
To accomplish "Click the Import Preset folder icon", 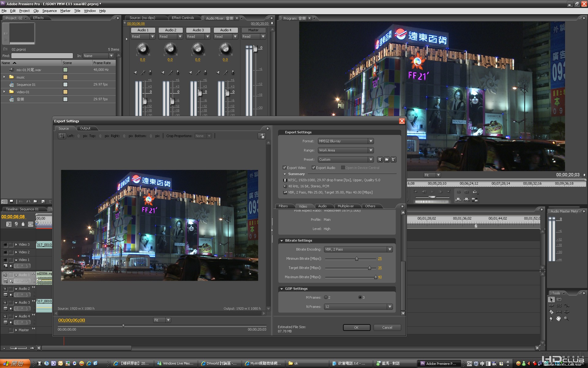I will coord(387,159).
